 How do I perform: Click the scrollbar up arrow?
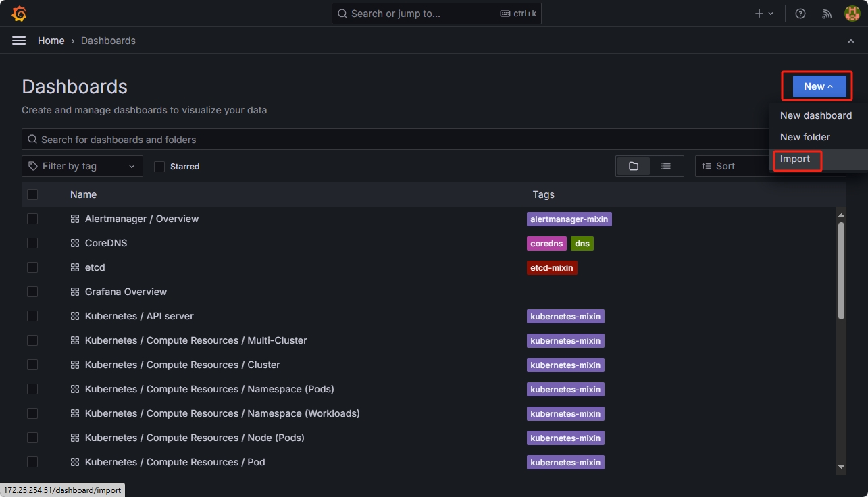(x=841, y=215)
